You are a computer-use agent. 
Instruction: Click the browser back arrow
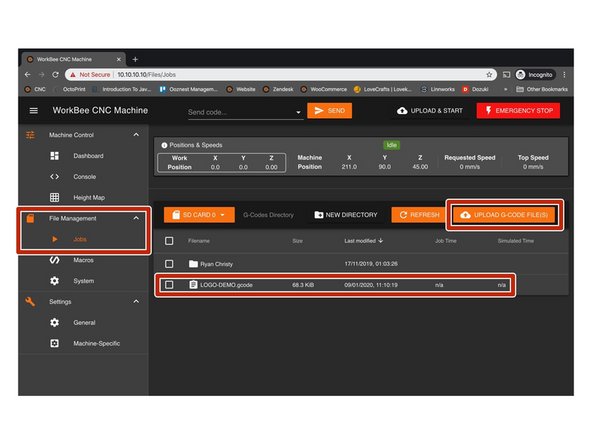28,75
